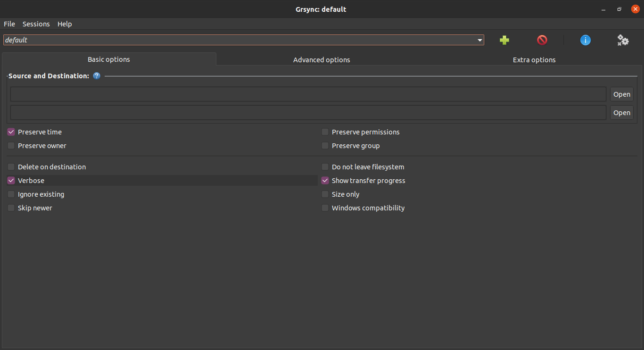This screenshot has width=644, height=350.
Task: Focus the source path input field
Action: [308, 94]
